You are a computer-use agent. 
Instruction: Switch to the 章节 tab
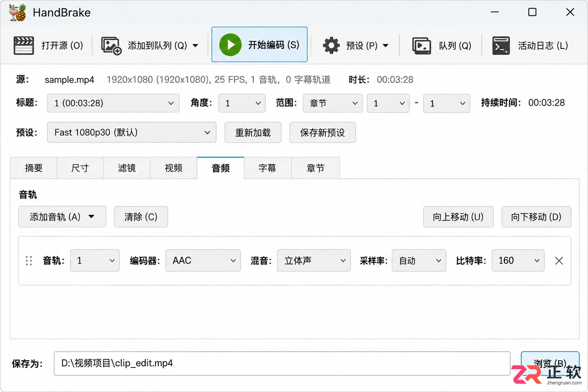tap(315, 168)
